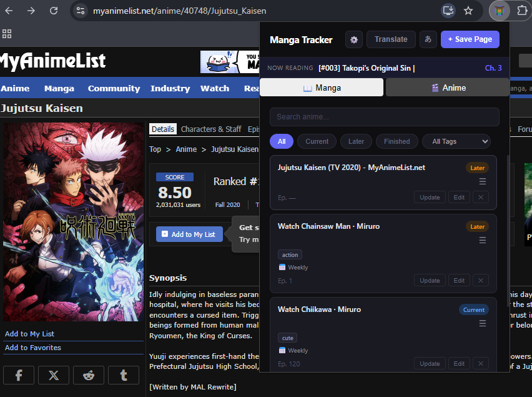The height and width of the screenshot is (397, 532).
Task: Open Community menu in MyAnimeList nav
Action: click(x=114, y=88)
